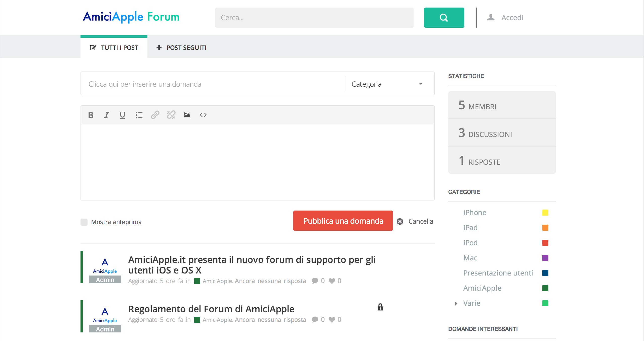
Task: Click the dark blue Presentazione utenti swatch
Action: (x=545, y=273)
